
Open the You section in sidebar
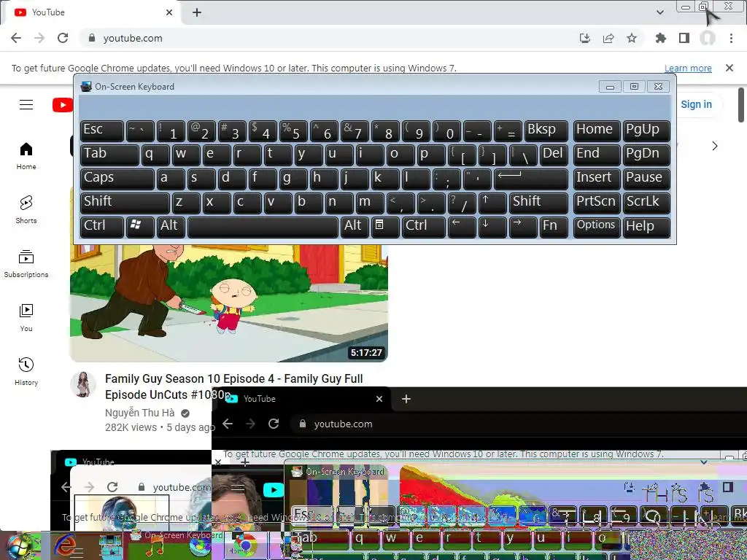click(26, 318)
